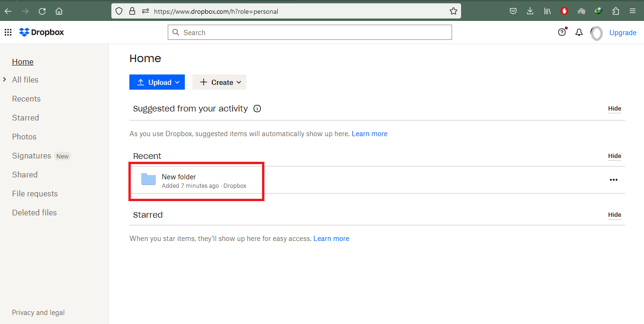644x324 pixels.
Task: Click the gray cloud extension icon
Action: coord(581,11)
